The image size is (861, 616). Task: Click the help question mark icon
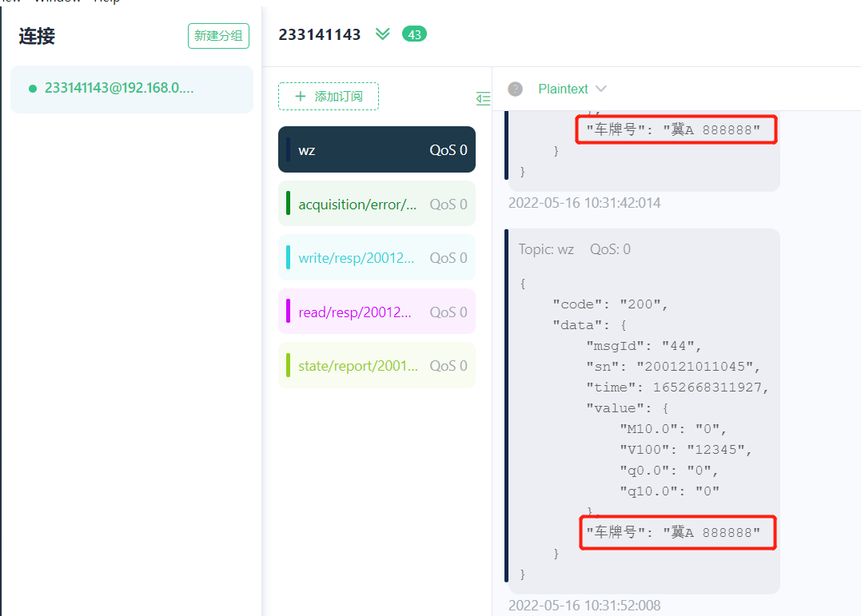[x=515, y=89]
